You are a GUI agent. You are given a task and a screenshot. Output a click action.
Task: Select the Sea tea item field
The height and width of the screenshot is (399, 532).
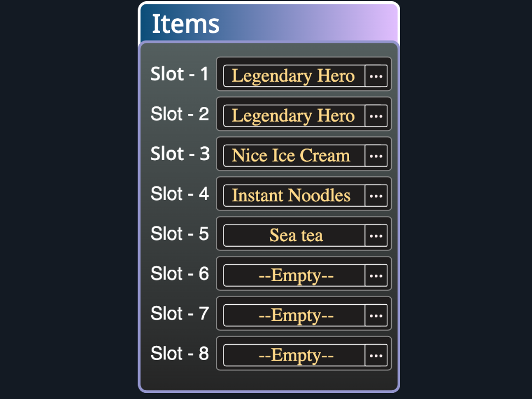[x=295, y=236]
